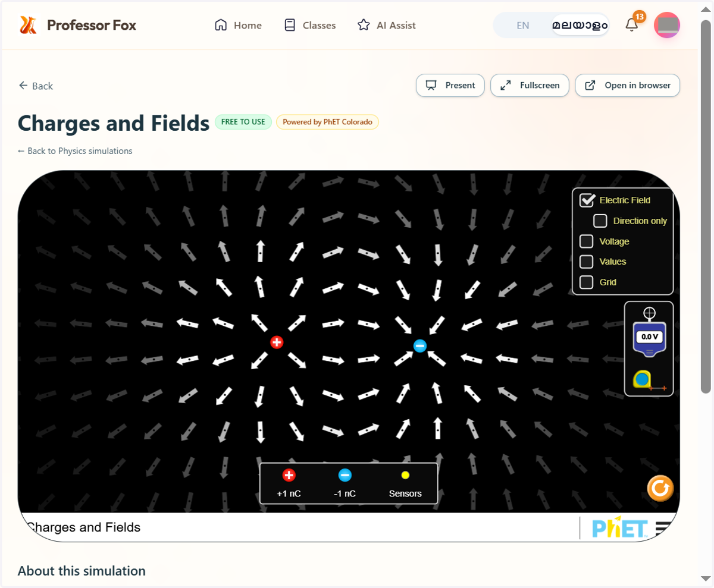The width and height of the screenshot is (714, 588).
Task: Click Open in browser button
Action: [x=628, y=85]
